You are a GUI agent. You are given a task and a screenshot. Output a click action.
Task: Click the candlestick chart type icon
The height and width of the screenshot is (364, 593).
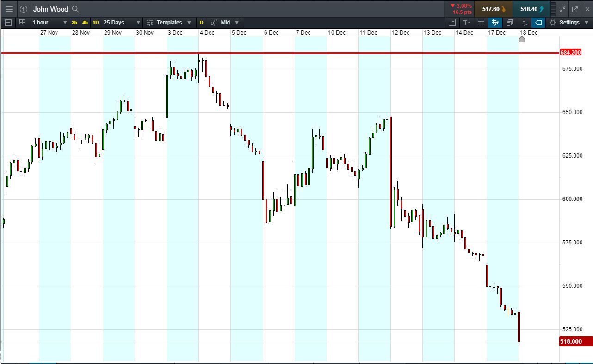coord(214,23)
